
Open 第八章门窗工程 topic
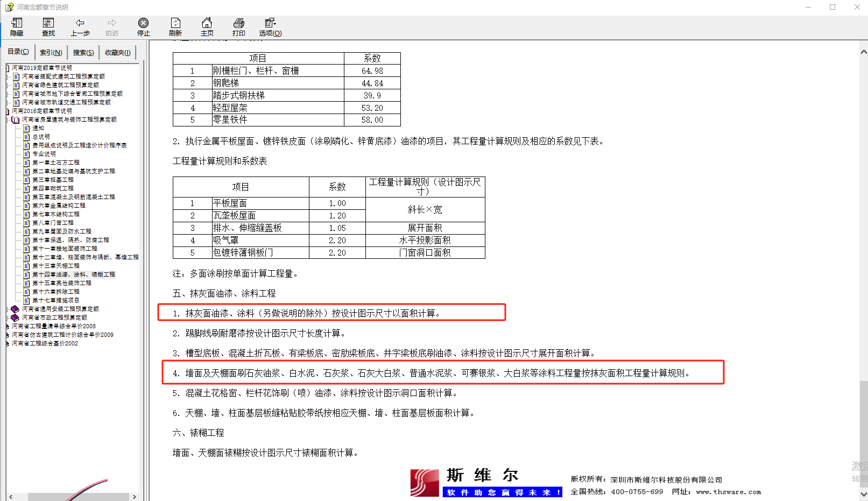pyautogui.click(x=53, y=223)
